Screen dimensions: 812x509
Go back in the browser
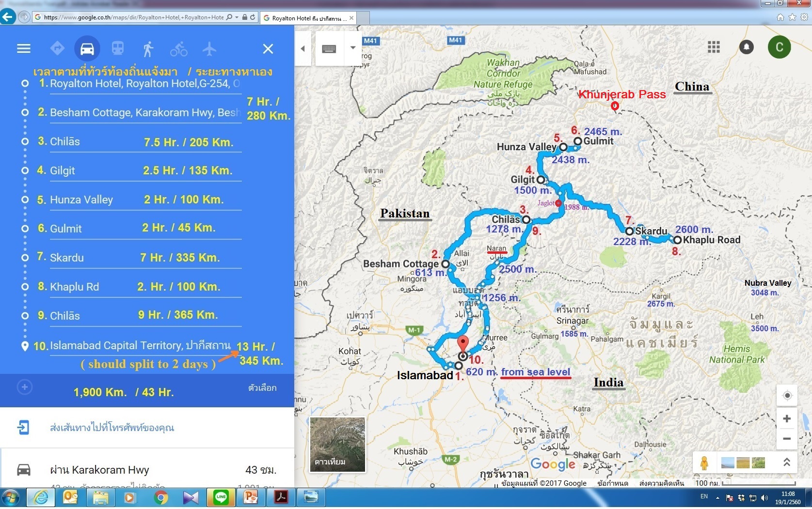(x=7, y=17)
